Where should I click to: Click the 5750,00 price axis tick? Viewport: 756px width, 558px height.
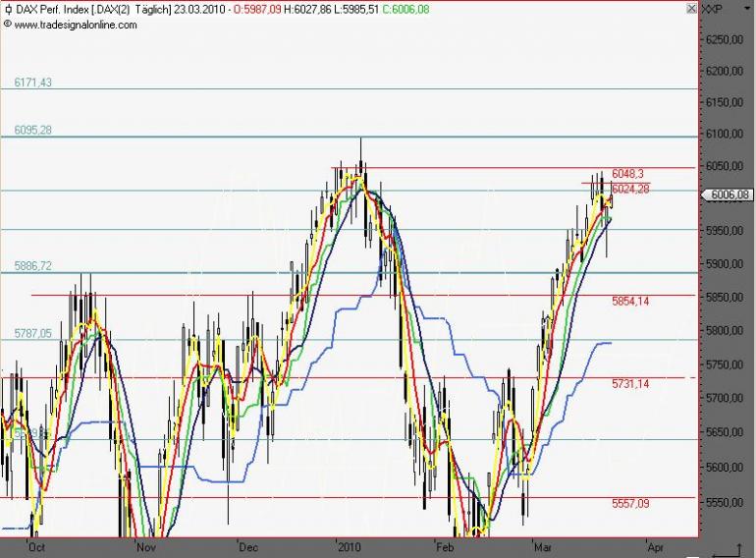coord(725,364)
